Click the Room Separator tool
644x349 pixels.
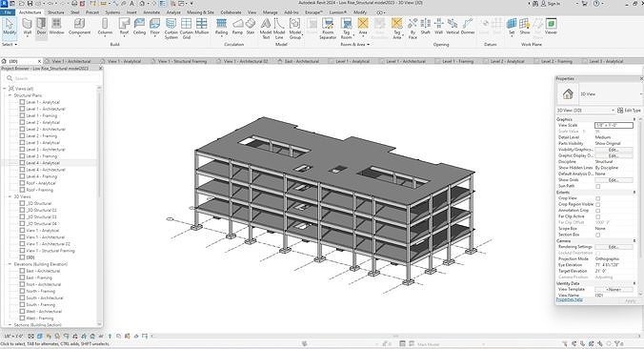(328, 29)
